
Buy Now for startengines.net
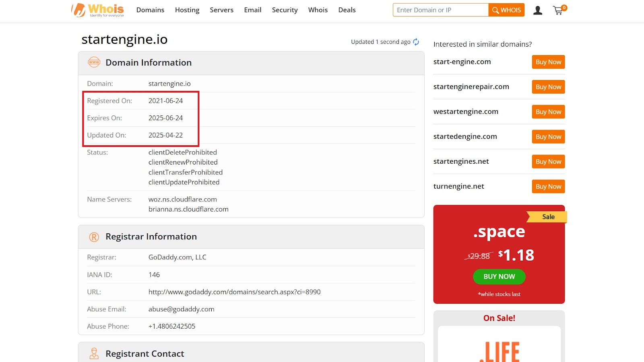(548, 162)
